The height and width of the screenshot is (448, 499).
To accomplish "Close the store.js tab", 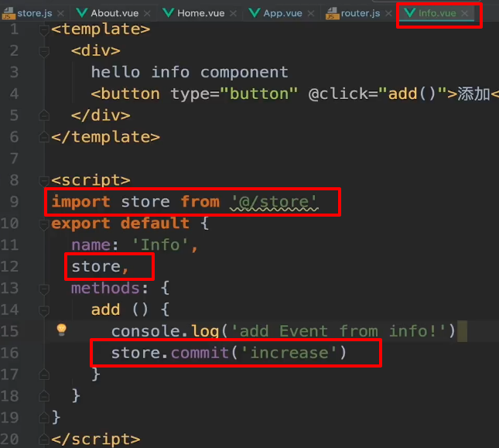I will [60, 13].
